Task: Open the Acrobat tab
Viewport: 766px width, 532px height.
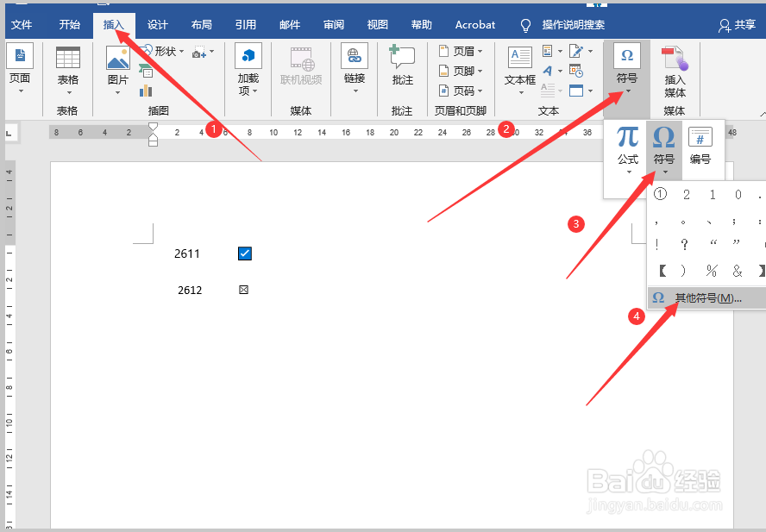Action: (474, 25)
